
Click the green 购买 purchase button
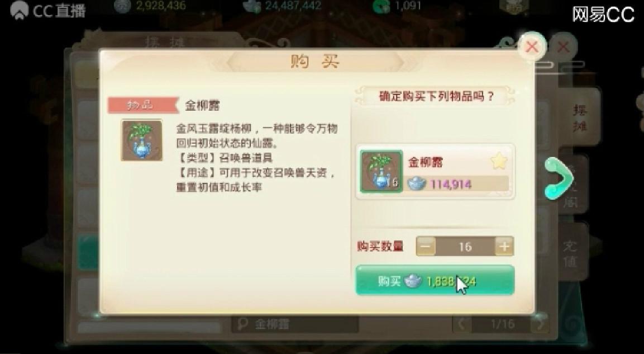[x=435, y=280]
